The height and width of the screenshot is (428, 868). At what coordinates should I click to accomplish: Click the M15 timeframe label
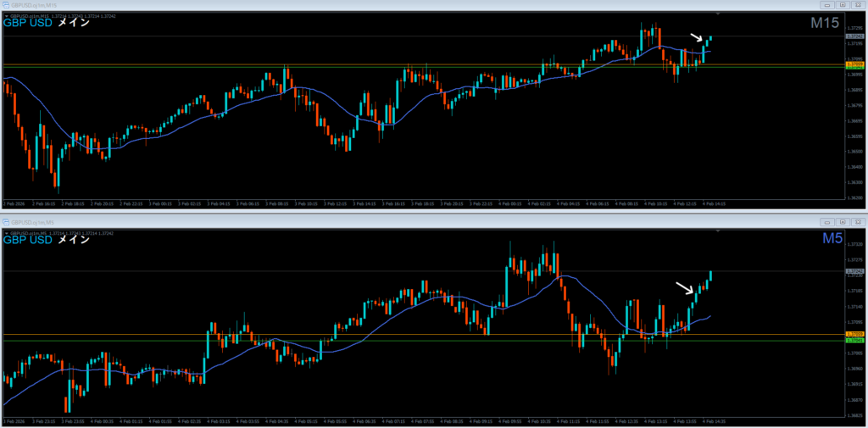point(824,24)
